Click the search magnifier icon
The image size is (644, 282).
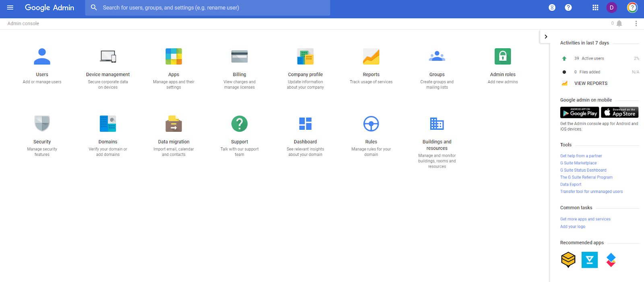(x=94, y=8)
